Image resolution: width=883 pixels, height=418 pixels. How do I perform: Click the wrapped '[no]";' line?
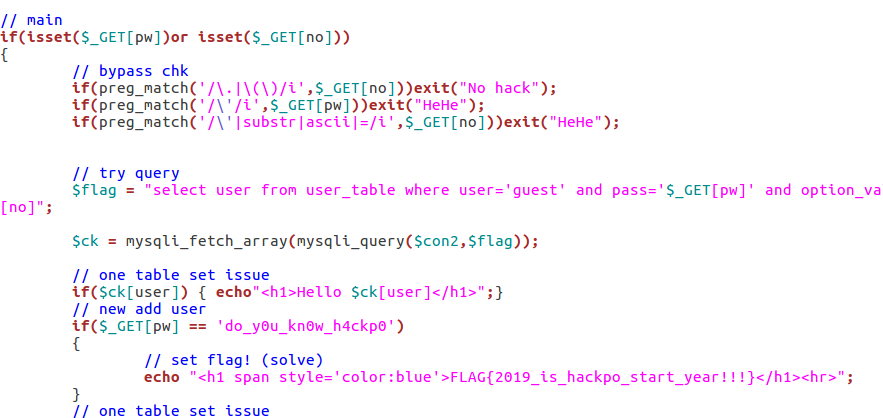coord(27,207)
